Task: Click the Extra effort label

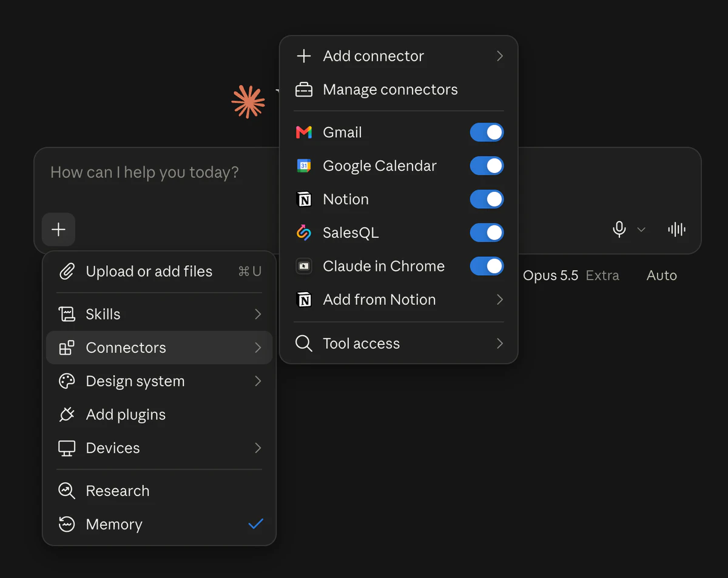Action: (602, 276)
